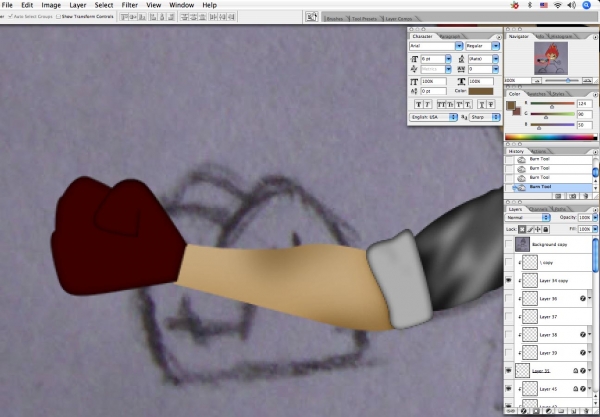This screenshot has width=600, height=417.
Task: Click the Character text color swatch
Action: (481, 91)
